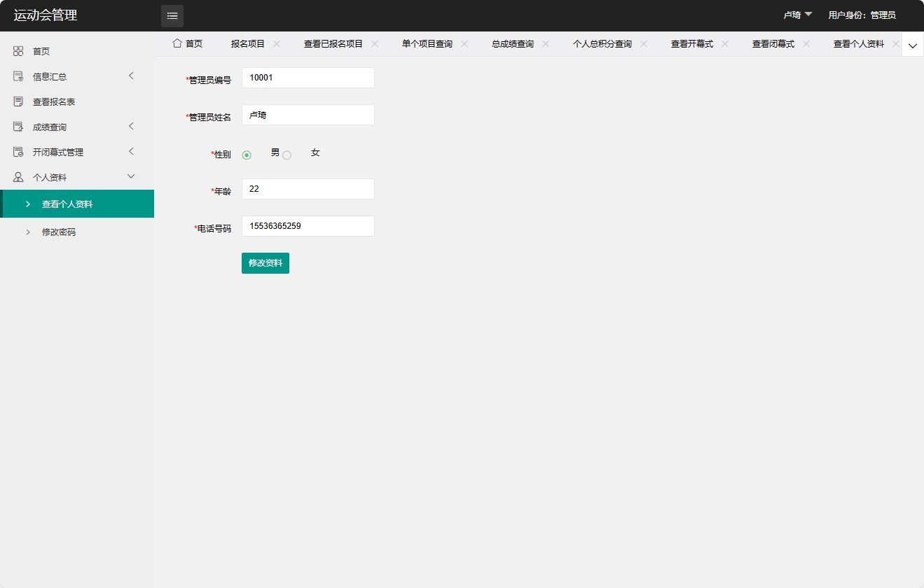The image size is (924, 588).
Task: Click the hamburger menu toggle icon
Action: (172, 15)
